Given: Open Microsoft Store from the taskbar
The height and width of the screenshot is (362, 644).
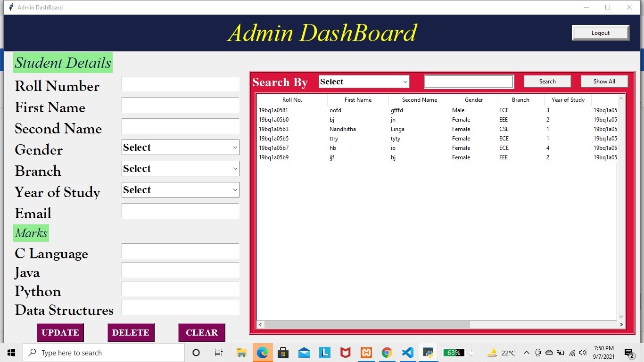Looking at the screenshot, I should coord(283,353).
